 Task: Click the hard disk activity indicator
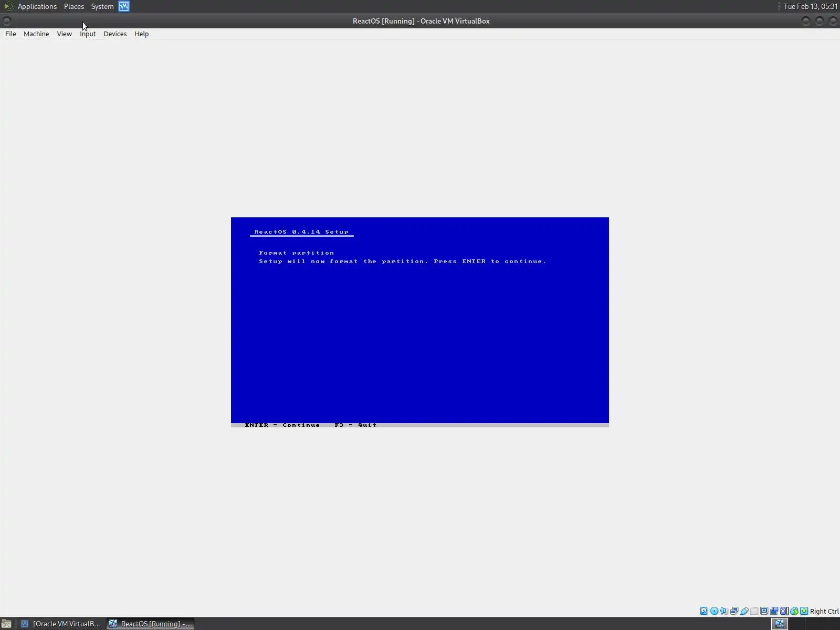point(704,611)
